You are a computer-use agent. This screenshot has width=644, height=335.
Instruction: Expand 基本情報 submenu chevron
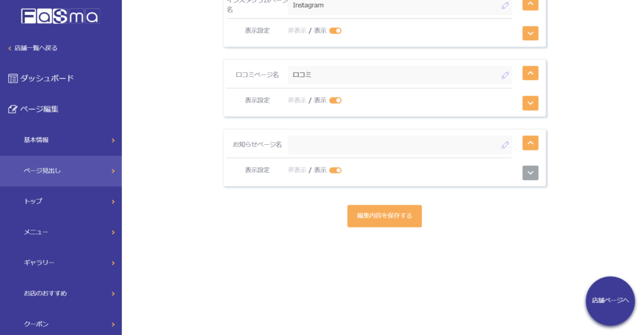tap(113, 140)
